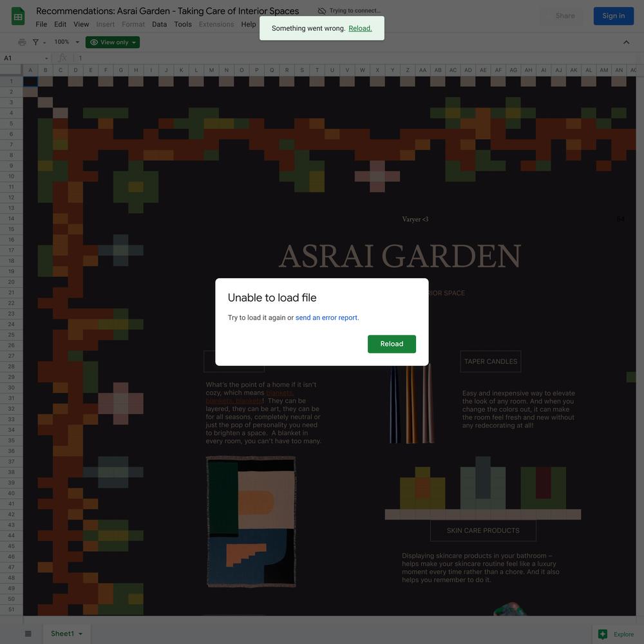Open the File menu
Viewport: 644px width, 644px height.
coord(41,24)
